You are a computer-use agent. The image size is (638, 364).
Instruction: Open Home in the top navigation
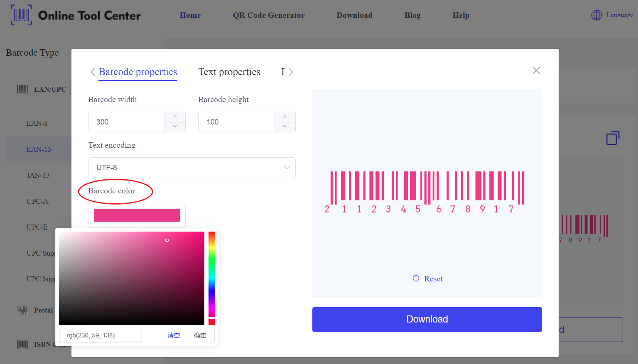pyautogui.click(x=190, y=15)
